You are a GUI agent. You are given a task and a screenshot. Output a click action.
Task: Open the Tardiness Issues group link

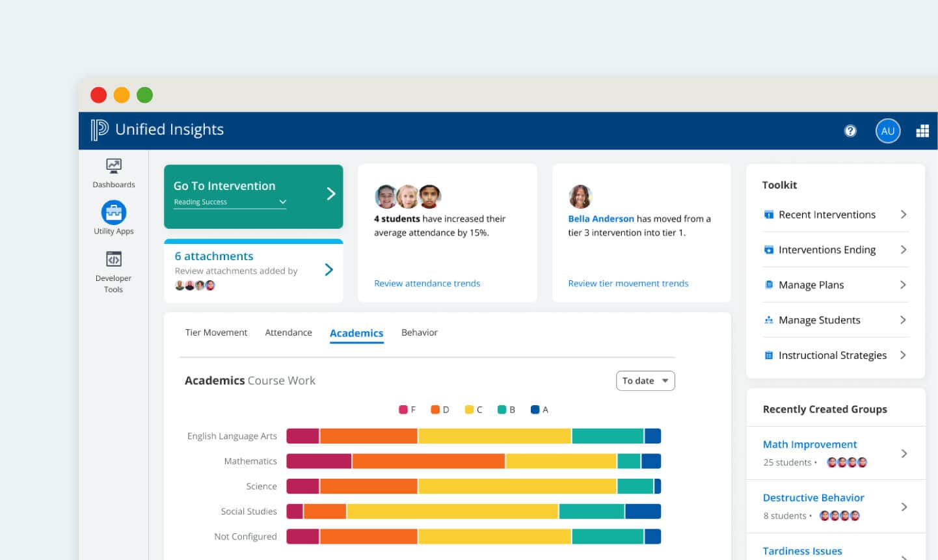(802, 551)
